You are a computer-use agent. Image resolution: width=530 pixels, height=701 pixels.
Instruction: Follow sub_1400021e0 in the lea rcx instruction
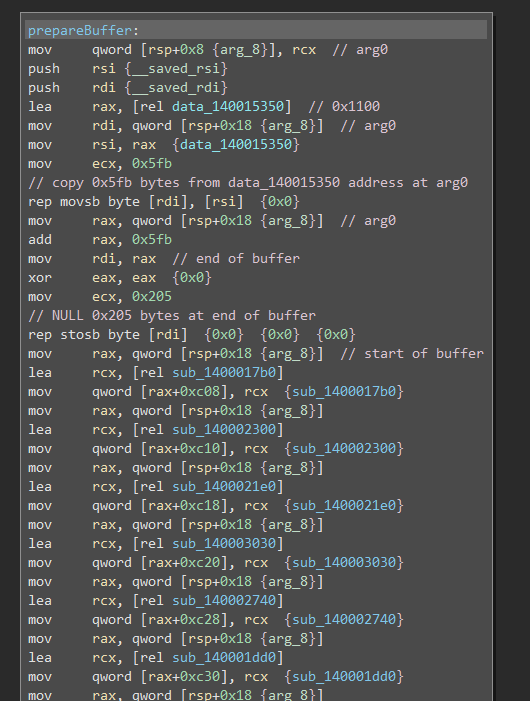coord(224,486)
